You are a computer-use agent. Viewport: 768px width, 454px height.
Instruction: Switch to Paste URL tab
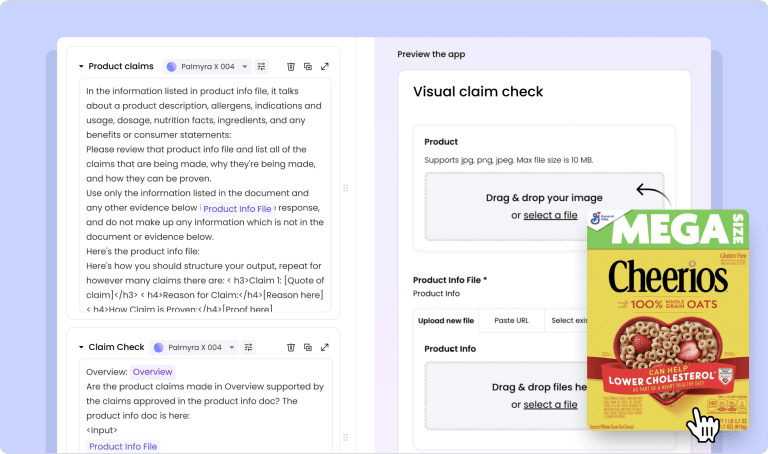[x=511, y=320]
